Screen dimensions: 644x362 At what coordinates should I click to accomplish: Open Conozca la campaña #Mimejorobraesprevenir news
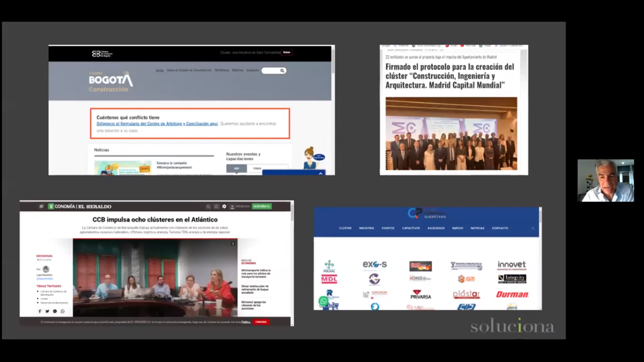[174, 165]
